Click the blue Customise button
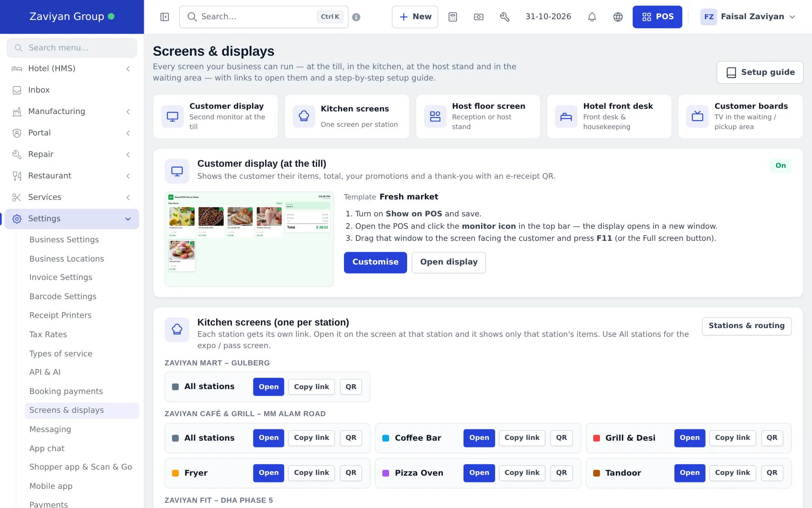The width and height of the screenshot is (812, 508). click(375, 262)
